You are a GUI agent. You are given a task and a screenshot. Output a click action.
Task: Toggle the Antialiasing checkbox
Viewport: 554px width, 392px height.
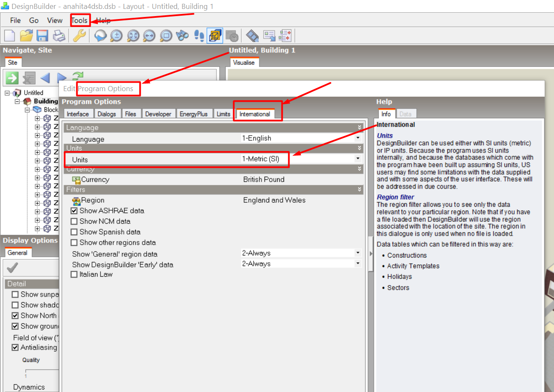click(15, 348)
